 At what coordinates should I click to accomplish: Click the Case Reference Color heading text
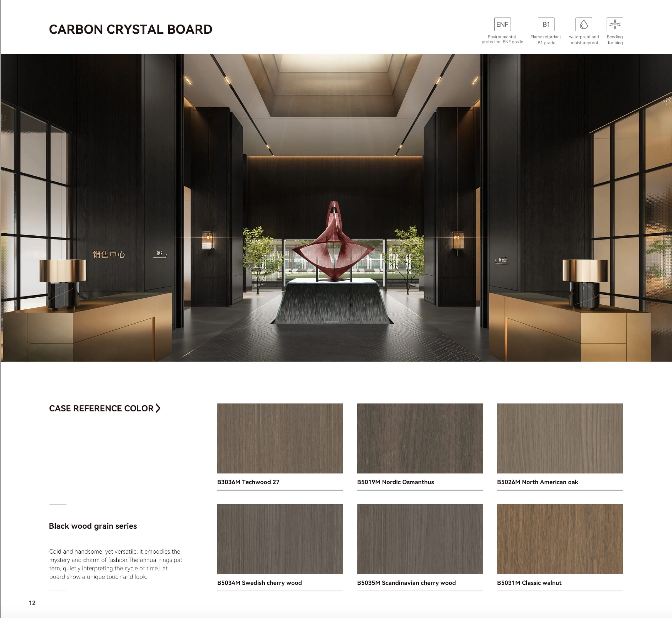point(101,408)
